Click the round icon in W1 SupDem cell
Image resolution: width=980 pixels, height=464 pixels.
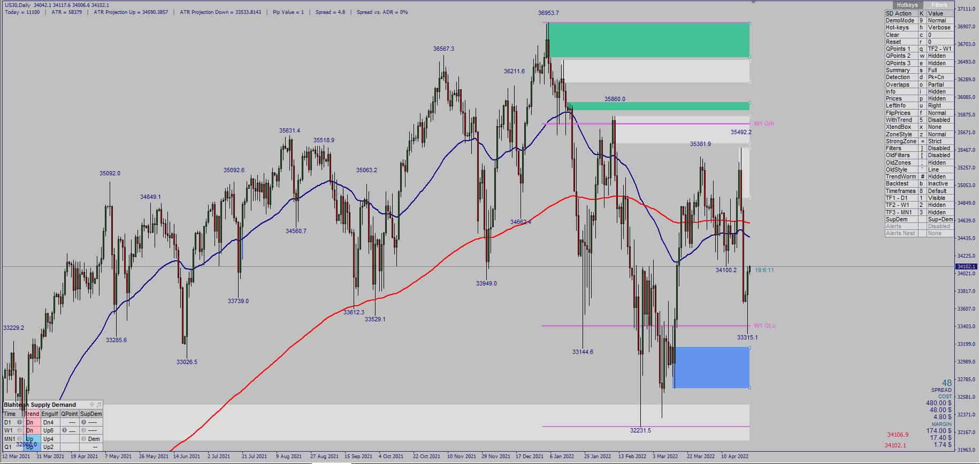(x=84, y=430)
